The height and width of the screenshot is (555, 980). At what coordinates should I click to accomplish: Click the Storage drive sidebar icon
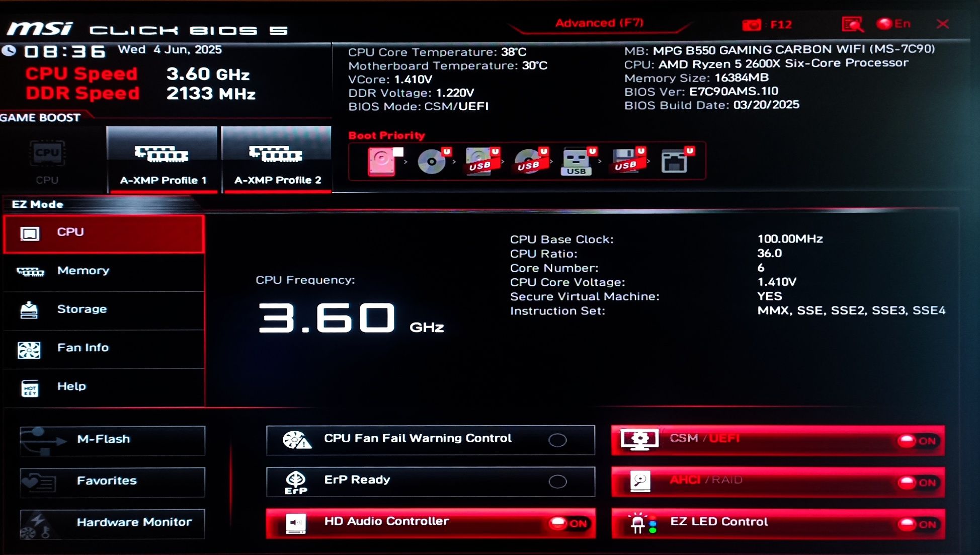(x=29, y=310)
